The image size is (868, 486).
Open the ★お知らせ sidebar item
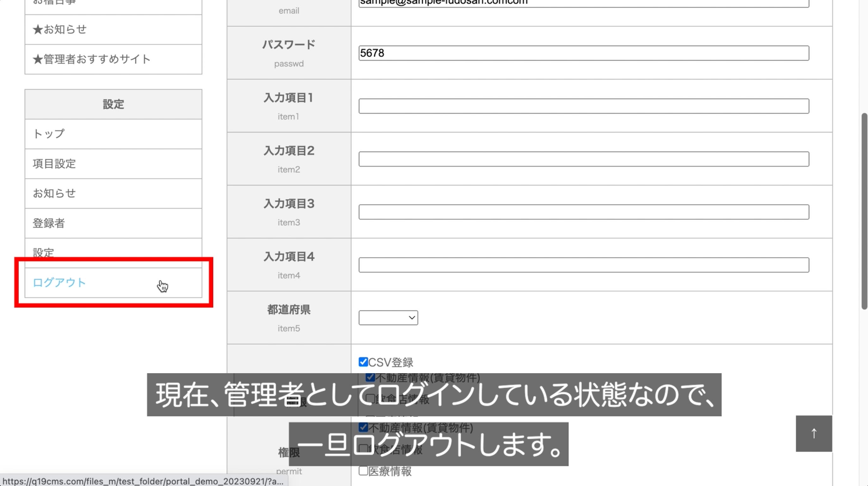(x=113, y=30)
